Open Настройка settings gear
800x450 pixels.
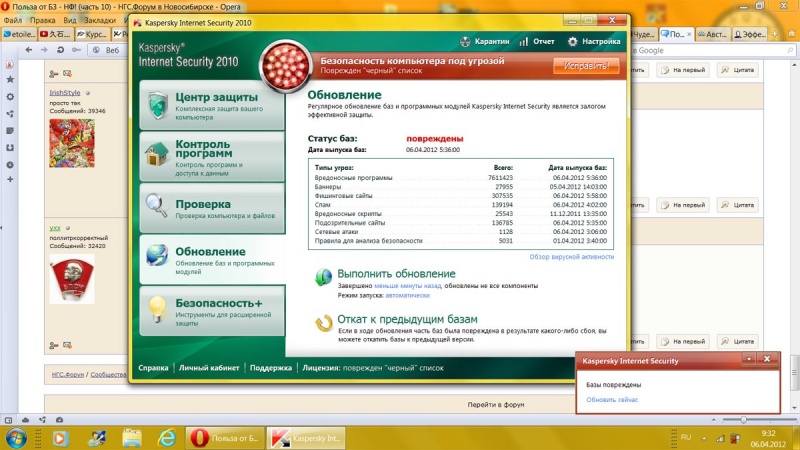point(572,42)
